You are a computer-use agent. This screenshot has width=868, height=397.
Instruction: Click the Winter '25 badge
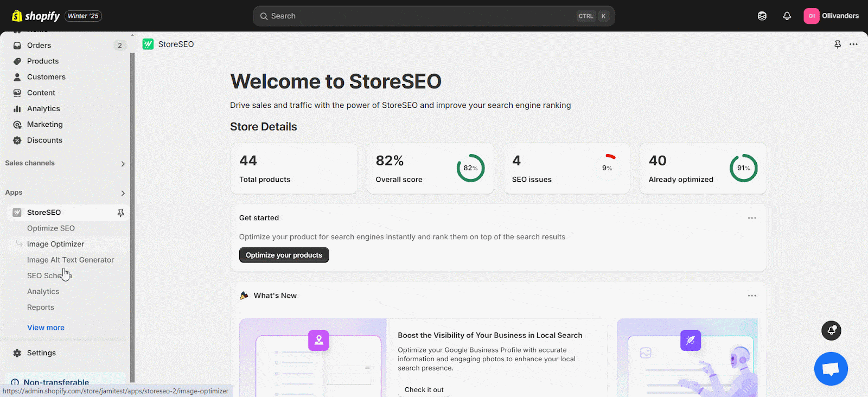coord(83,16)
